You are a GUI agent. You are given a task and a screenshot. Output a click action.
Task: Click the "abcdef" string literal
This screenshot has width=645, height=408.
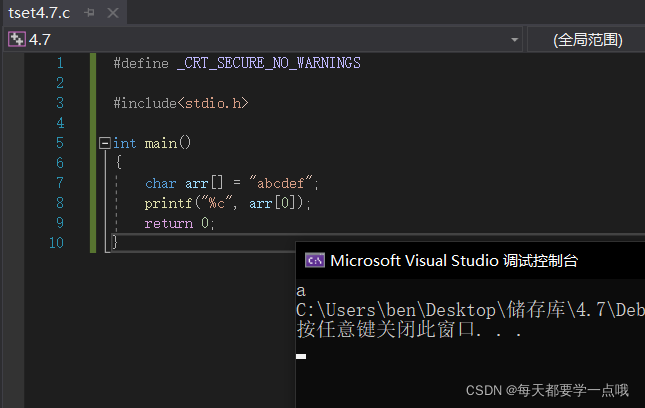(283, 183)
